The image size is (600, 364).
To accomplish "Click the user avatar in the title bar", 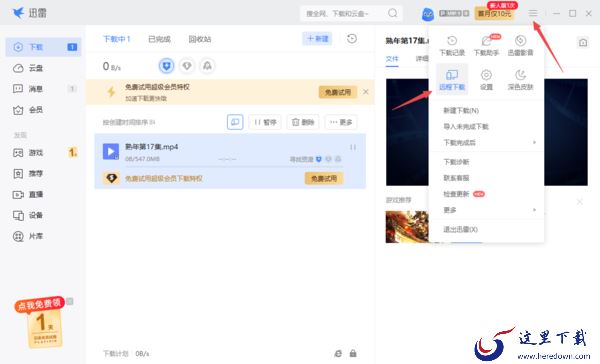I will [x=427, y=14].
